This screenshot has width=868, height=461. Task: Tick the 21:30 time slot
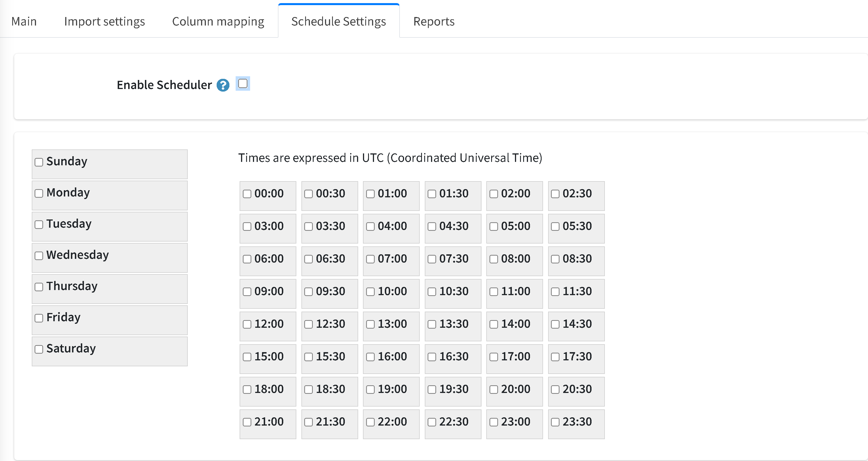(x=309, y=422)
